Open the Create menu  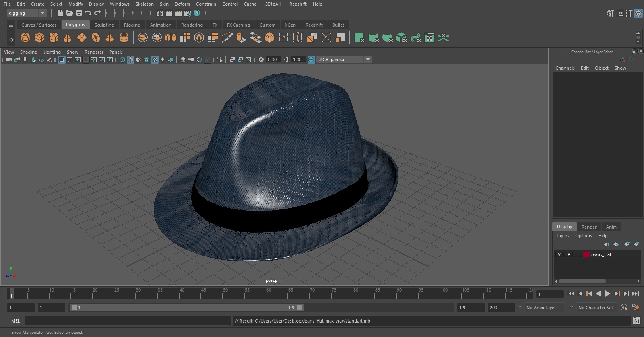37,4
